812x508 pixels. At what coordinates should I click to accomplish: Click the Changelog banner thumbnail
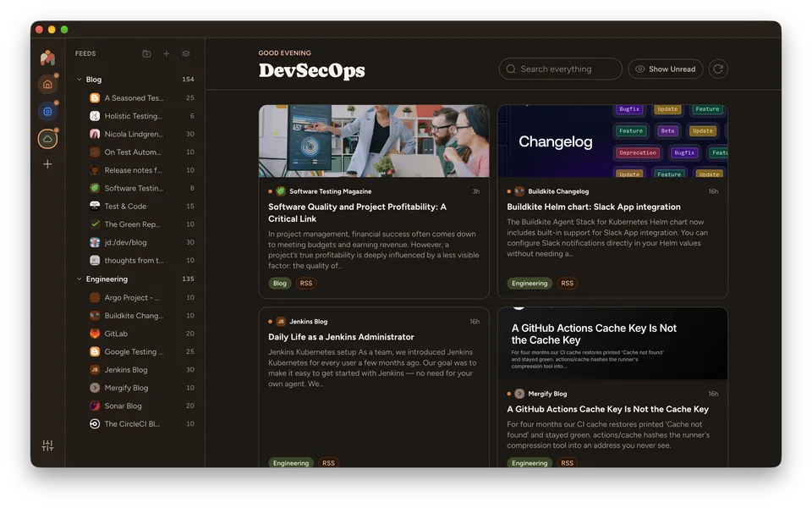click(x=612, y=141)
